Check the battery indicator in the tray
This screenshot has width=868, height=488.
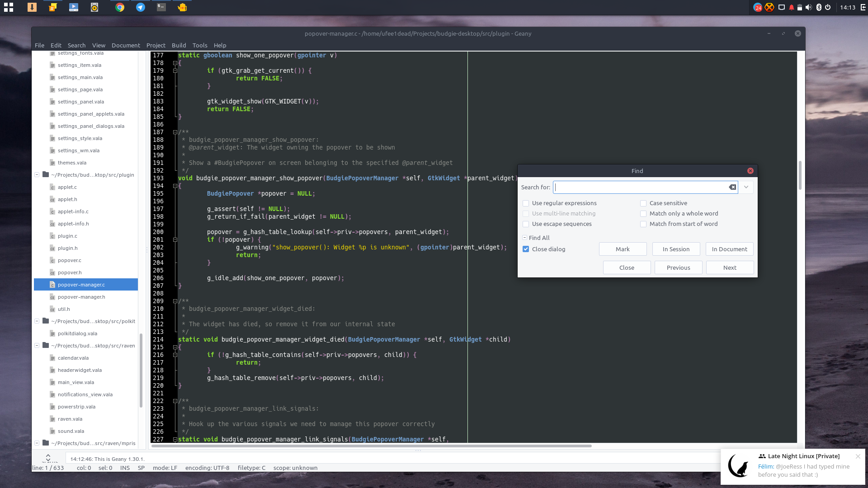point(800,7)
